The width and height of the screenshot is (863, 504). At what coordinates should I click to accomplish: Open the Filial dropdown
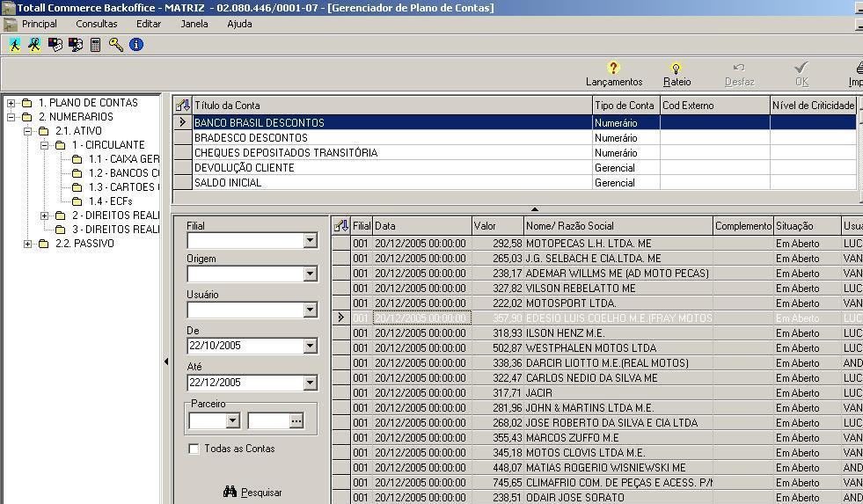[311, 240]
